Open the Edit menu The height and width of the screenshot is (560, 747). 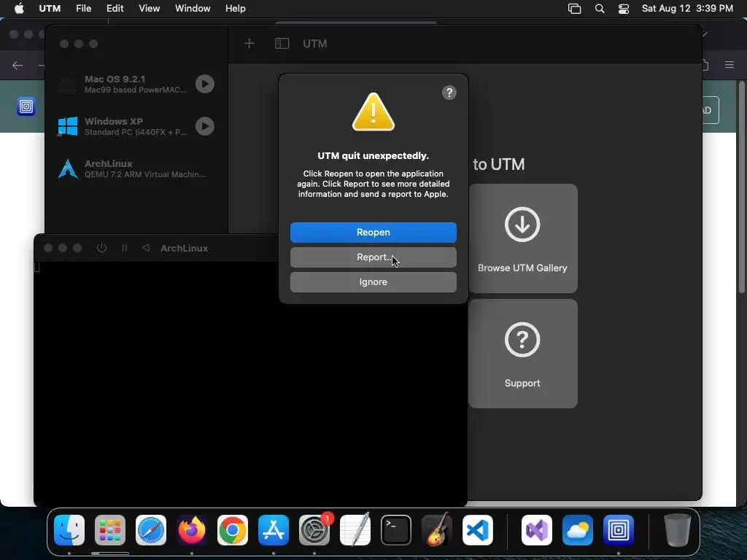pyautogui.click(x=115, y=9)
